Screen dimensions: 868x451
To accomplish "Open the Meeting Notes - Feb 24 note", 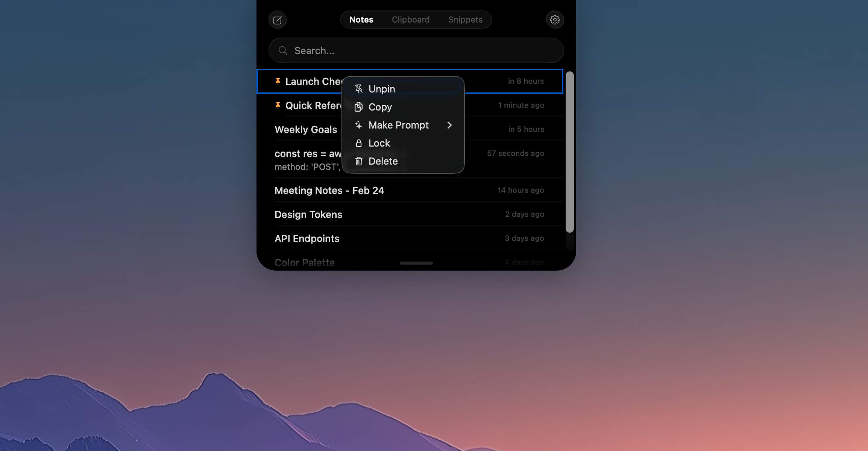I will click(x=329, y=190).
